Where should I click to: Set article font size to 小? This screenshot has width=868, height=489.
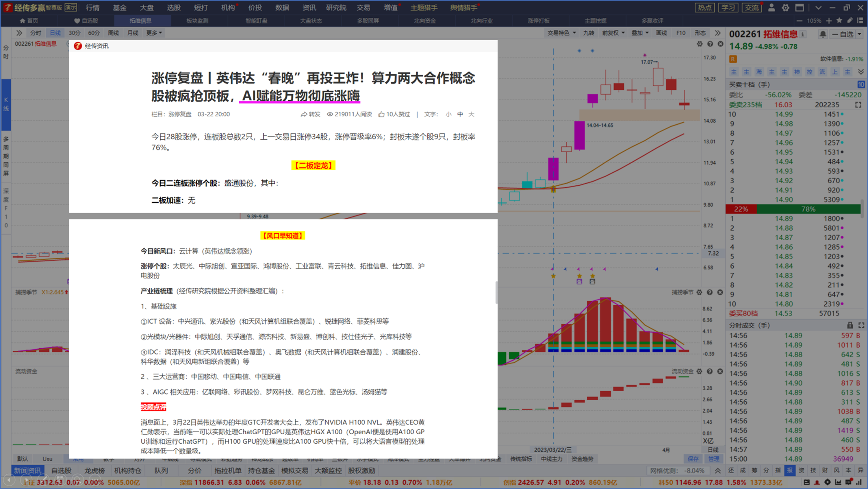[x=448, y=114]
